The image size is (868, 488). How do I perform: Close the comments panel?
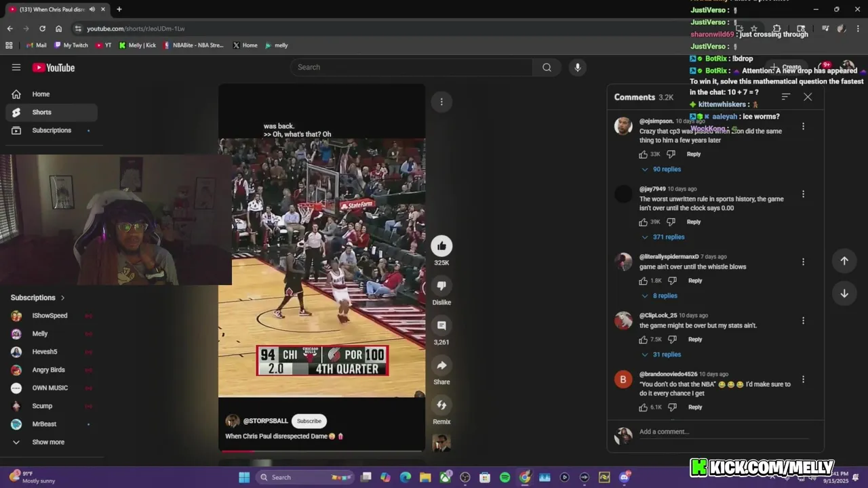[808, 97]
